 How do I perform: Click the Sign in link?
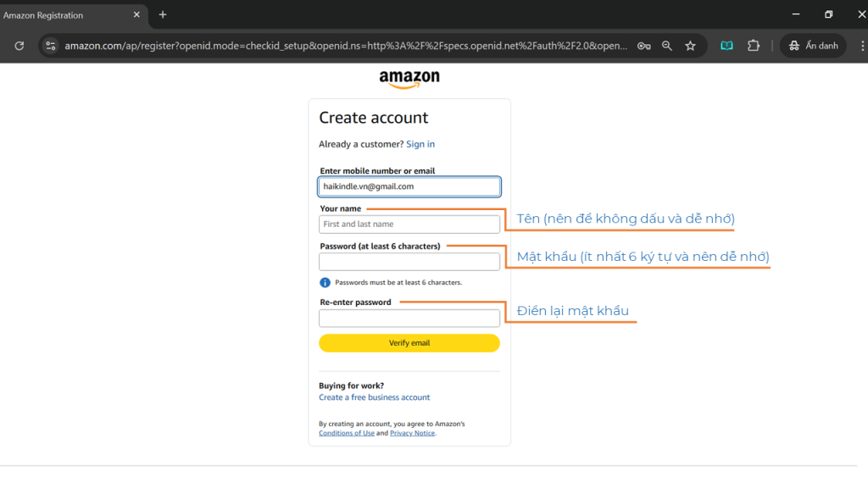point(420,144)
